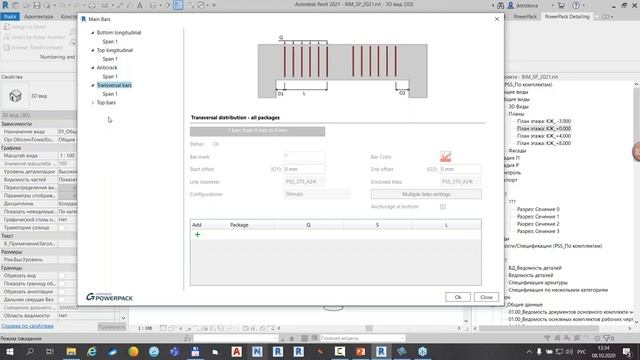
Task: Click the End offset O2 input field
Action: [x=460, y=169]
